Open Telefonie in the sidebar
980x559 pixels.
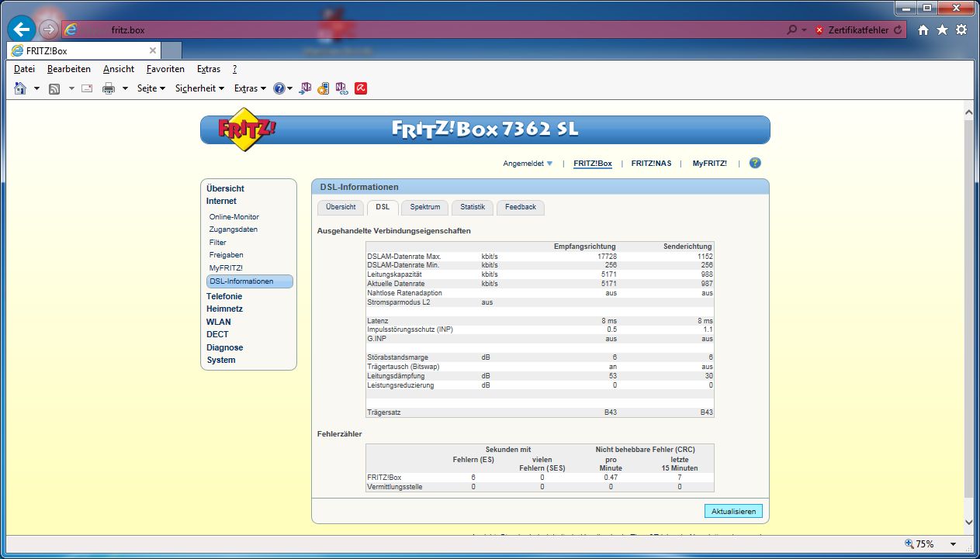(224, 296)
